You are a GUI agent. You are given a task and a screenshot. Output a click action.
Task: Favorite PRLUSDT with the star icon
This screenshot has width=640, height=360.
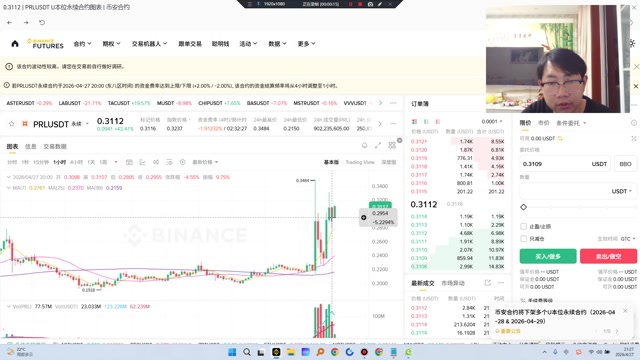(x=11, y=124)
